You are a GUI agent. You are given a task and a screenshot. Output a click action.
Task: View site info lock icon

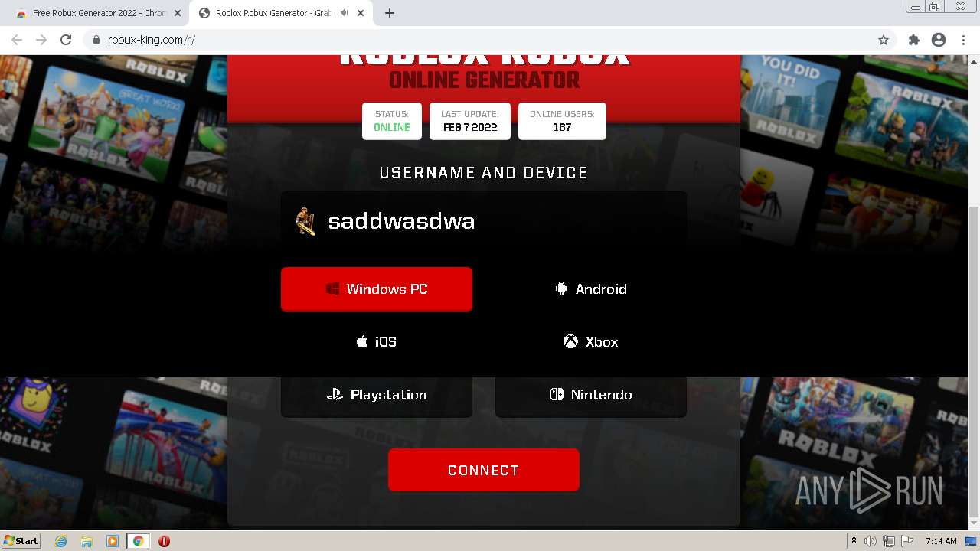[x=96, y=40]
